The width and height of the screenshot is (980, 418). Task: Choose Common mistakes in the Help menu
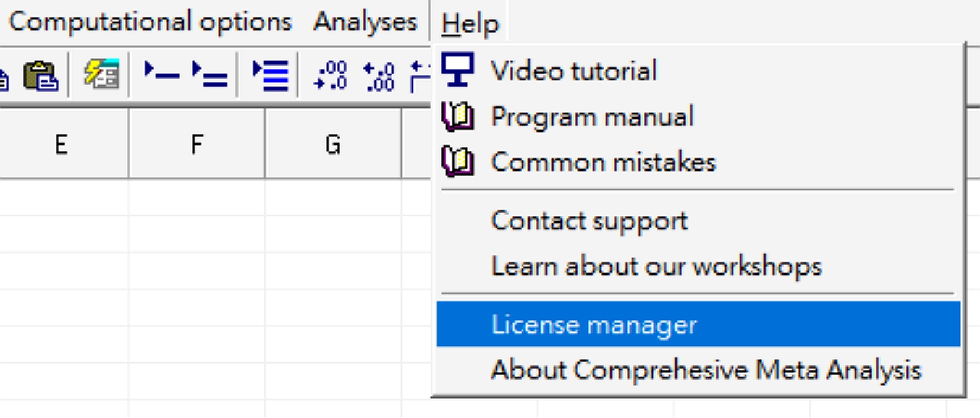[x=603, y=162]
